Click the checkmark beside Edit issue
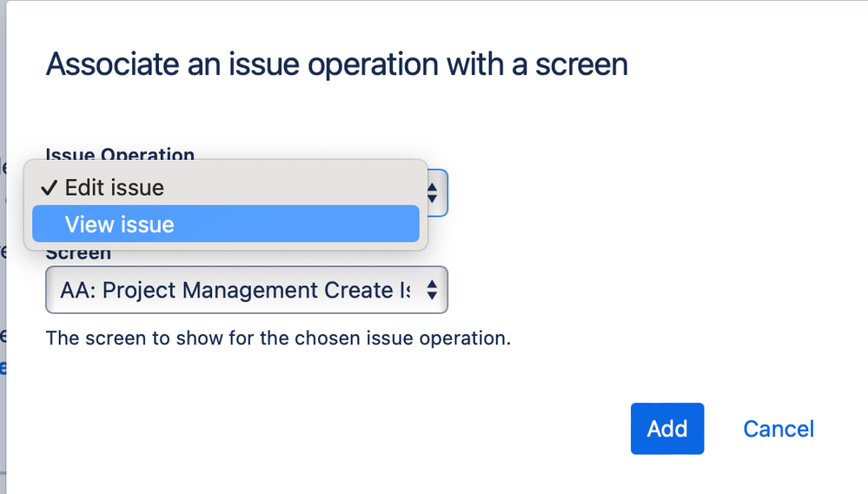Image resolution: width=868 pixels, height=494 pixels. click(x=49, y=188)
